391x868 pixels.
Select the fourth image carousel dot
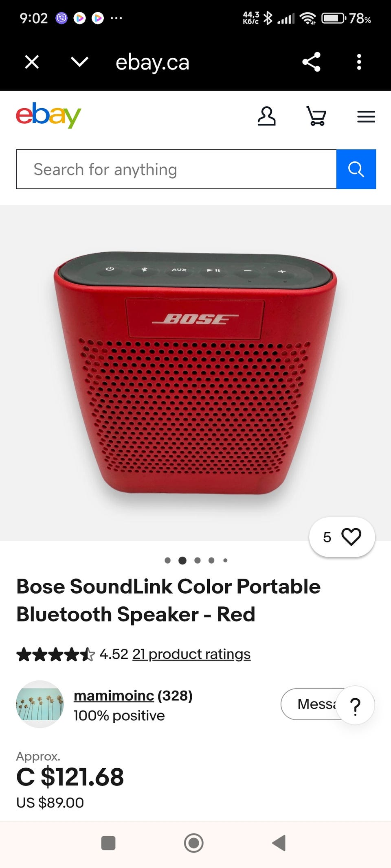point(211,560)
